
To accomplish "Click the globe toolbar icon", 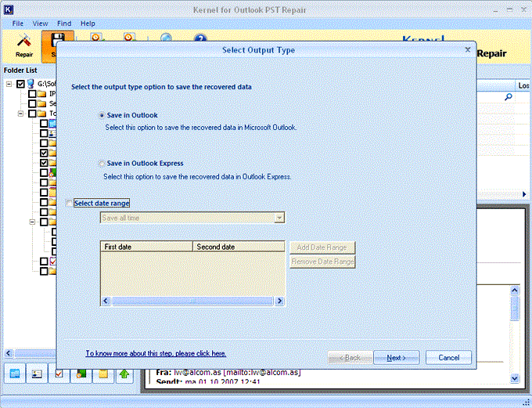I will (166, 38).
